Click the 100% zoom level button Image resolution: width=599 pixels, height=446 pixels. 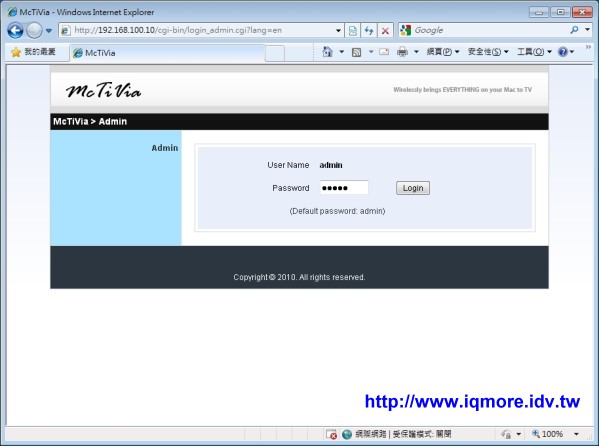(548, 434)
